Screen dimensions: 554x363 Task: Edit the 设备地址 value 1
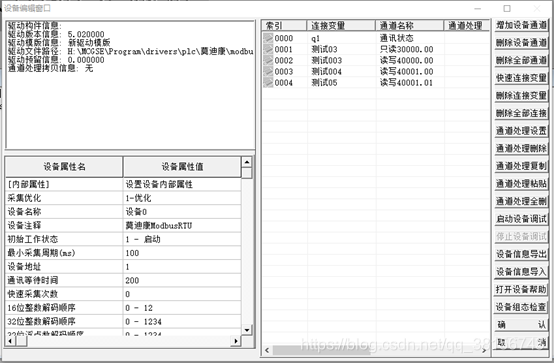coord(182,267)
